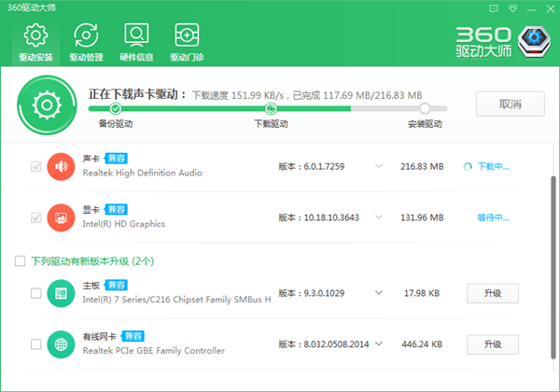This screenshot has height=392, width=560.
Task: Click 升级 for Realtek PCIe GBE controller
Action: (x=493, y=345)
